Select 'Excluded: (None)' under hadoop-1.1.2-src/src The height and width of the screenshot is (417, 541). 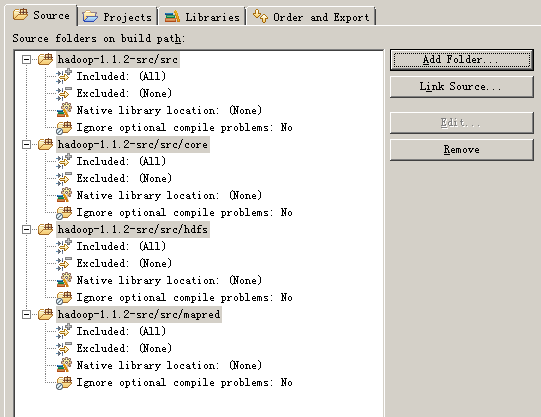(124, 93)
